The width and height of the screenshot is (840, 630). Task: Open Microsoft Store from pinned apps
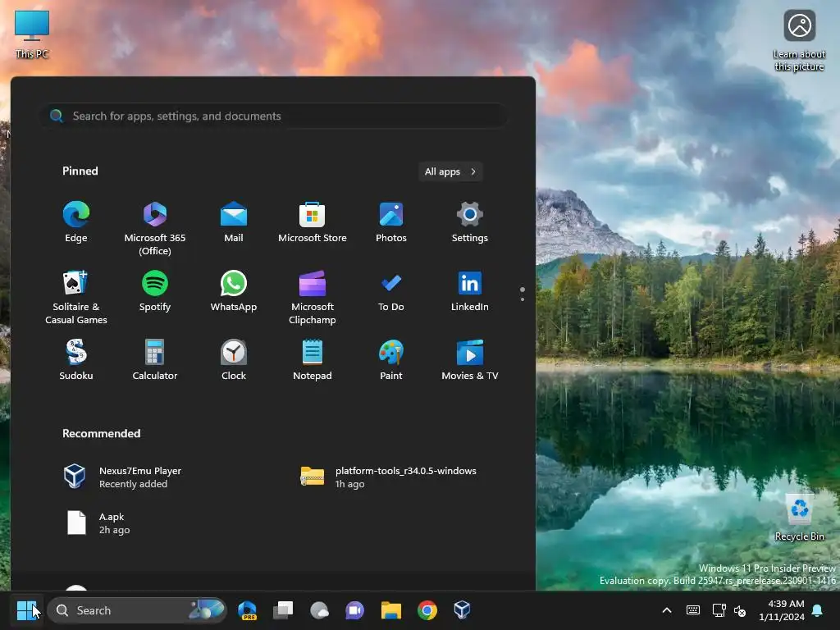coord(313,222)
